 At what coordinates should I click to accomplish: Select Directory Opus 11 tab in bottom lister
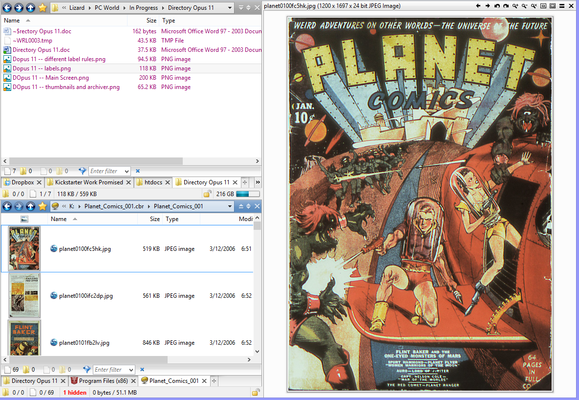pos(34,380)
